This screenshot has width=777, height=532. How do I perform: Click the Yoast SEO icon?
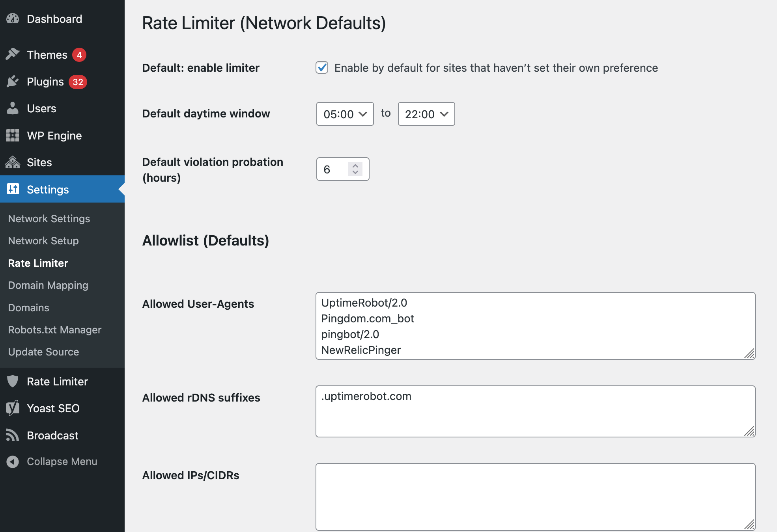pos(13,408)
